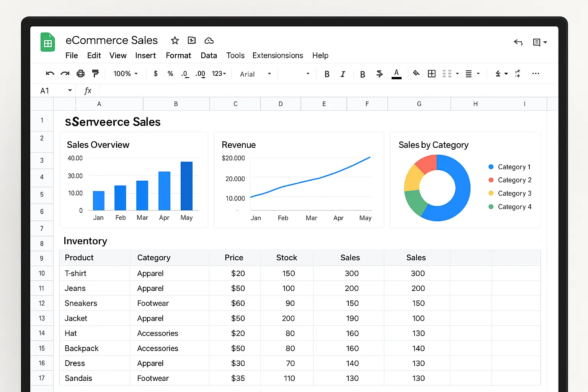Toggle strikethrough formatting

(379, 73)
